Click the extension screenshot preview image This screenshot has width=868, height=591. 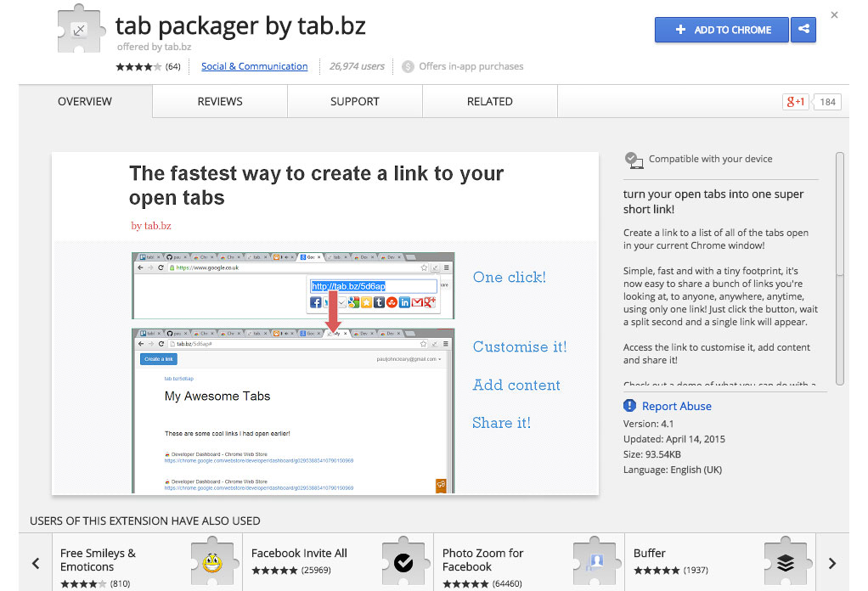(325, 324)
